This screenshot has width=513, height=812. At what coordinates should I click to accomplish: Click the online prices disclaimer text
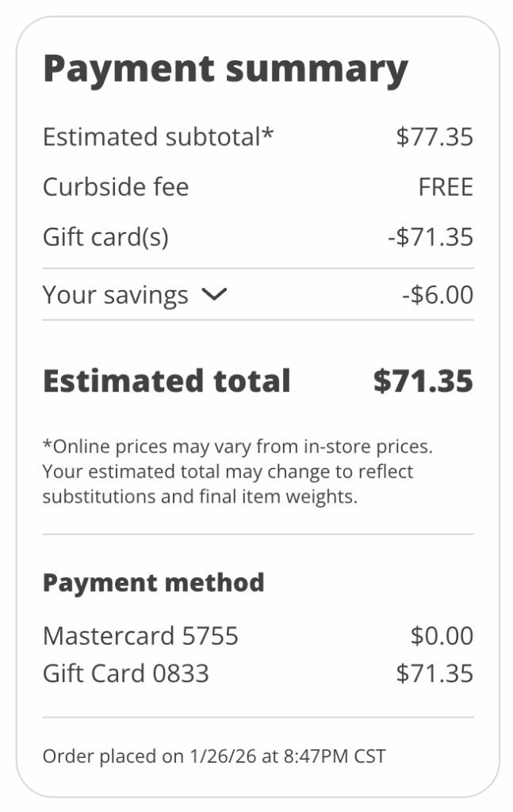[x=236, y=472]
